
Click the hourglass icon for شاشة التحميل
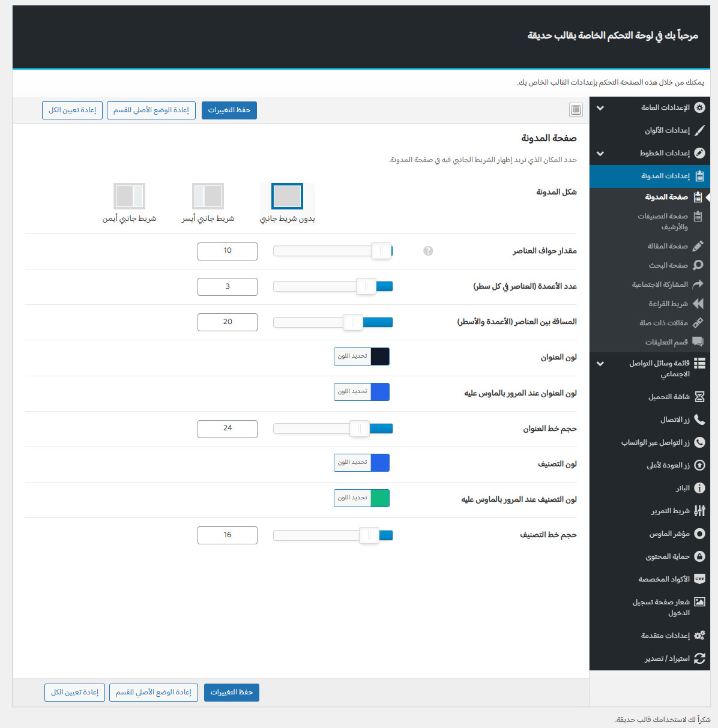point(699,397)
